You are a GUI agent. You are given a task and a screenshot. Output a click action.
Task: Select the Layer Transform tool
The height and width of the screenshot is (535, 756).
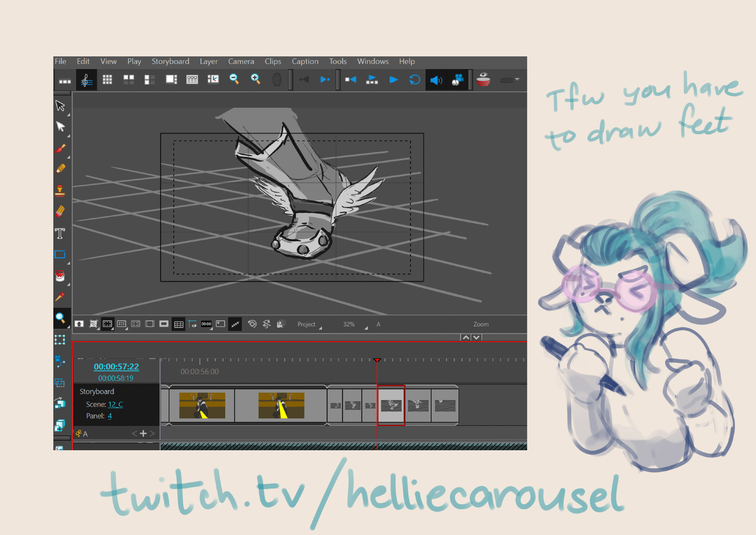[60, 339]
